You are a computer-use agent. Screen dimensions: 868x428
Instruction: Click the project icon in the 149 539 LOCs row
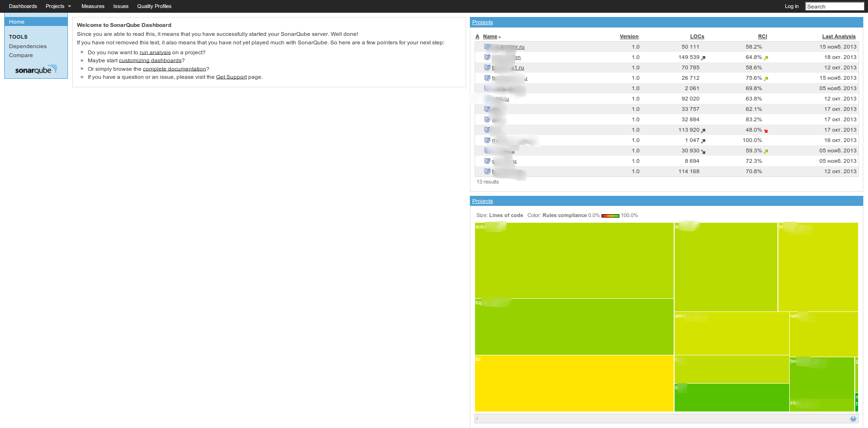(487, 57)
